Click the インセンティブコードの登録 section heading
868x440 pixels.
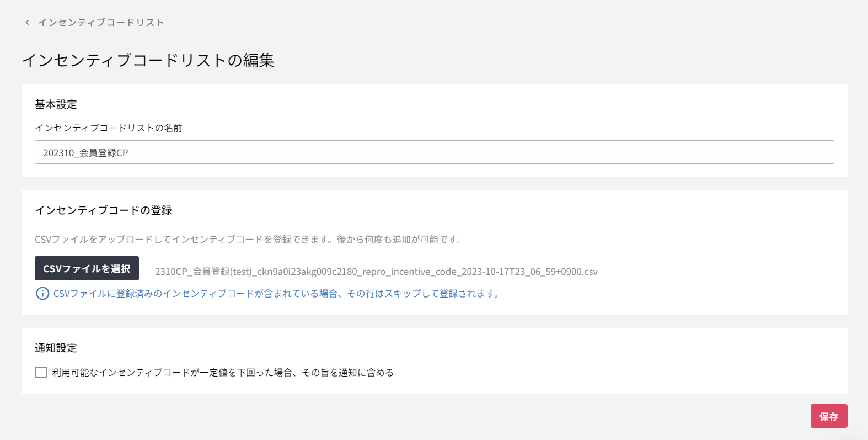(x=103, y=210)
